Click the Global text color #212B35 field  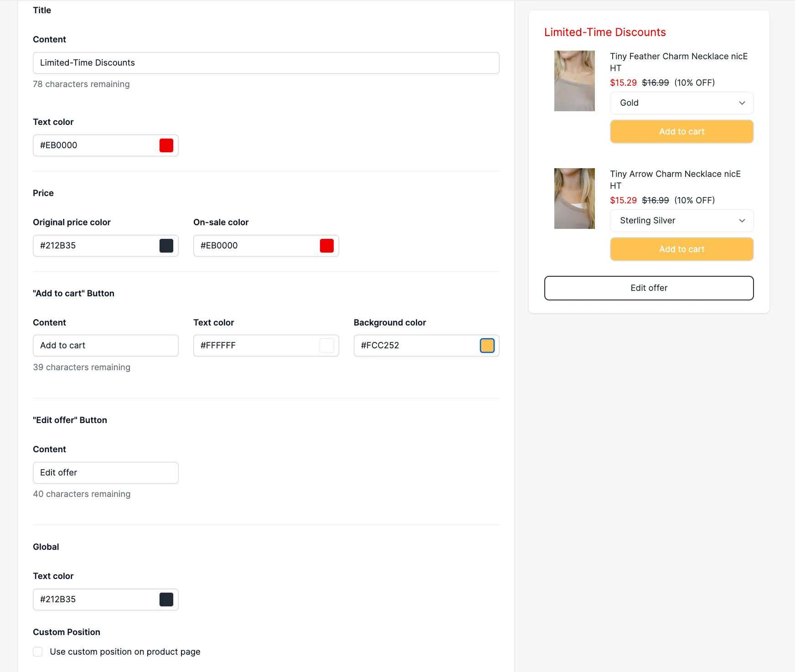coord(96,600)
